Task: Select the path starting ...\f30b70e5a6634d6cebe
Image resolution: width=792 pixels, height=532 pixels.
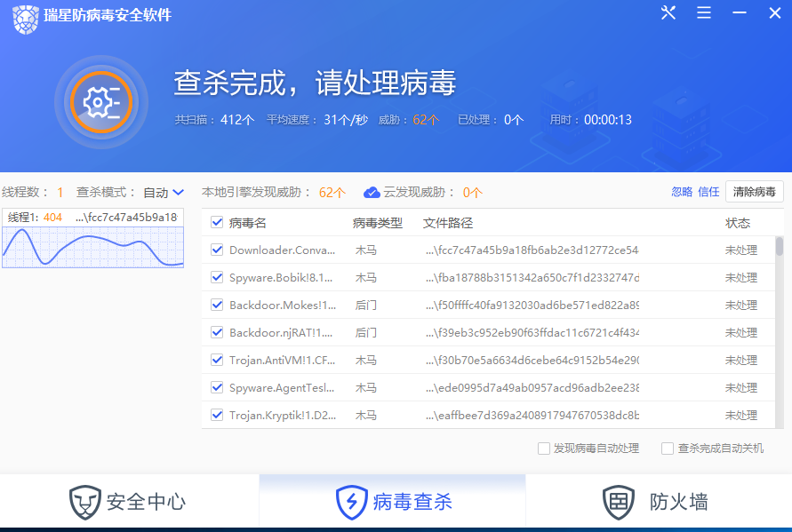Action: tap(532, 360)
